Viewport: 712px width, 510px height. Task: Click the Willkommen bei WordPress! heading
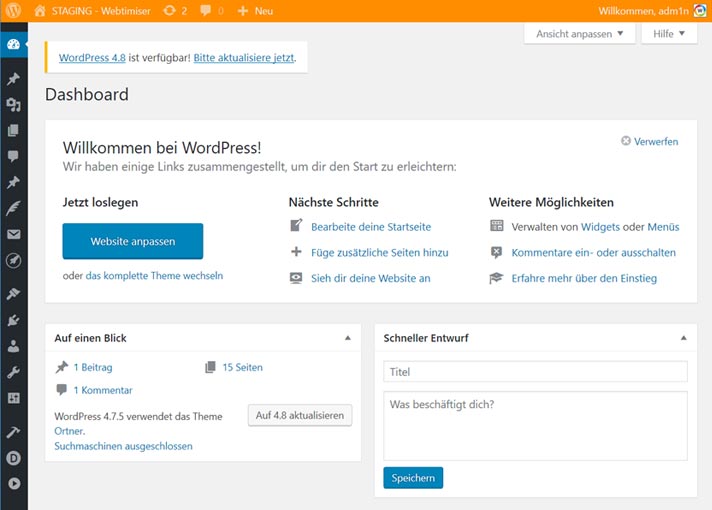(x=162, y=148)
